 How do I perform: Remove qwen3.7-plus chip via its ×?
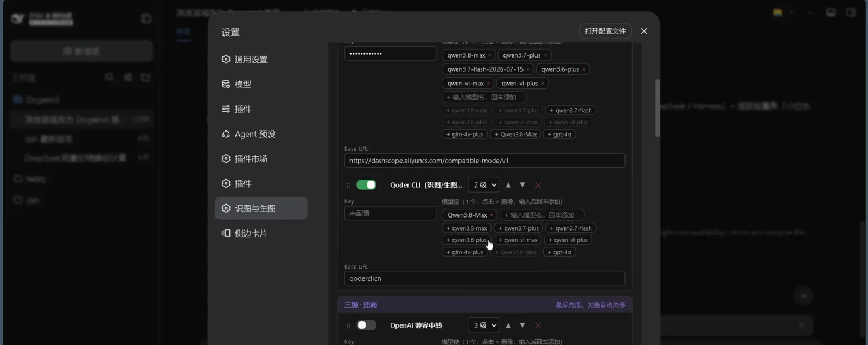(545, 55)
